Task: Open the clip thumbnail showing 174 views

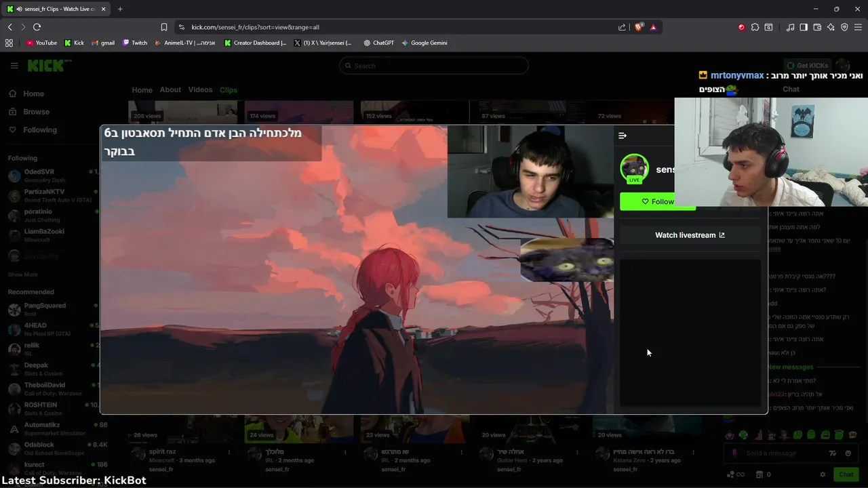Action: coord(299,112)
